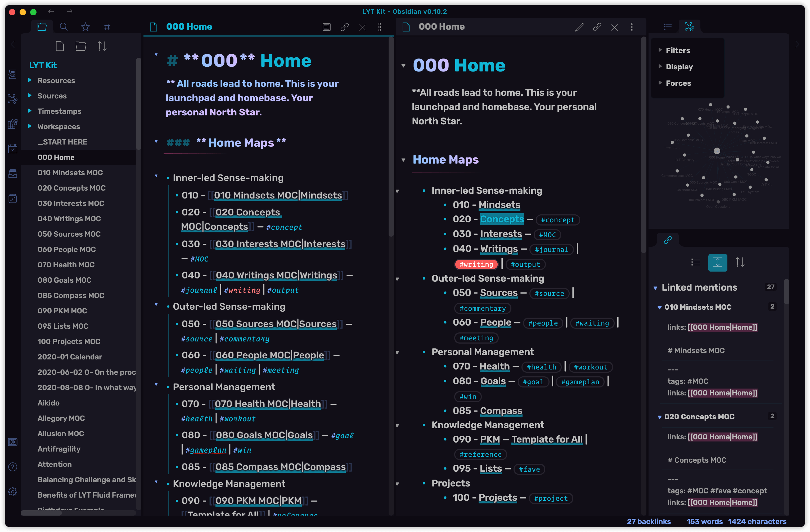Open the 040 Writings MOC note
Screen dimensions: 810x532
(x=69, y=219)
